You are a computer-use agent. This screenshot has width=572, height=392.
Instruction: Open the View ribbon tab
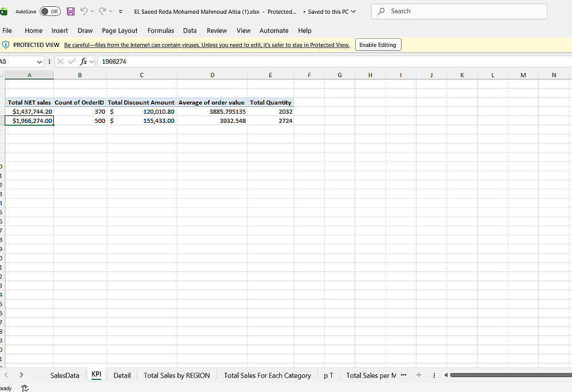(243, 31)
